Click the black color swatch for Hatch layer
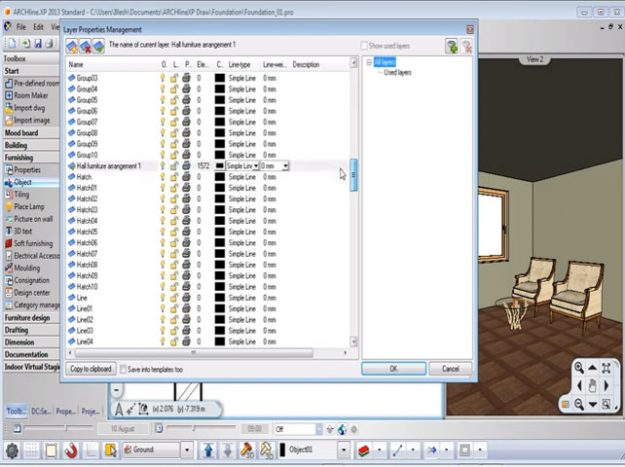This screenshot has width=625, height=467. (x=220, y=177)
